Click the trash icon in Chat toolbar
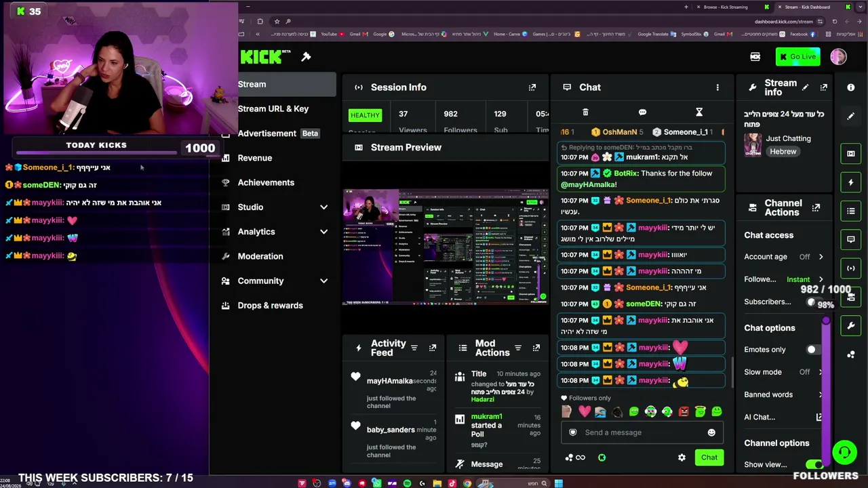868x488 pixels. pos(585,113)
